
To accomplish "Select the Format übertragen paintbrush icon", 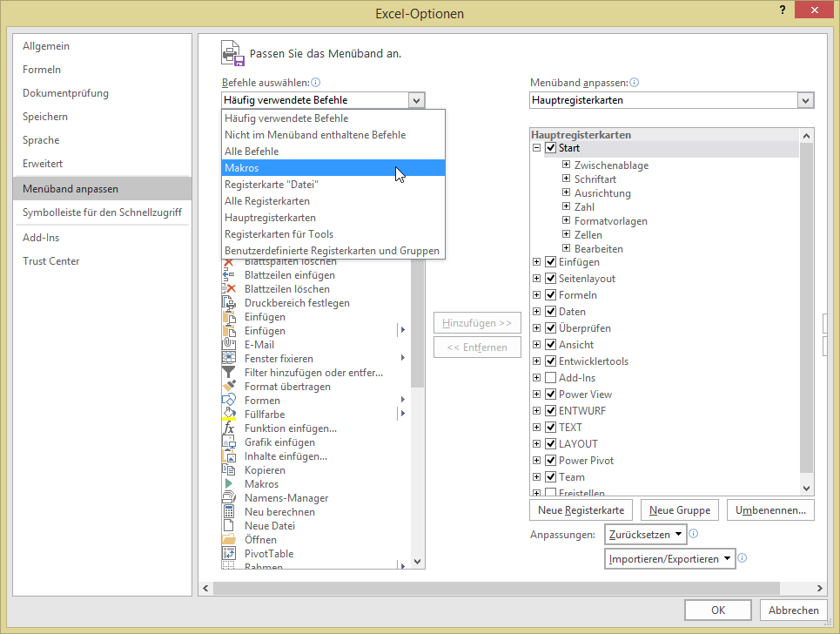I will pos(229,387).
